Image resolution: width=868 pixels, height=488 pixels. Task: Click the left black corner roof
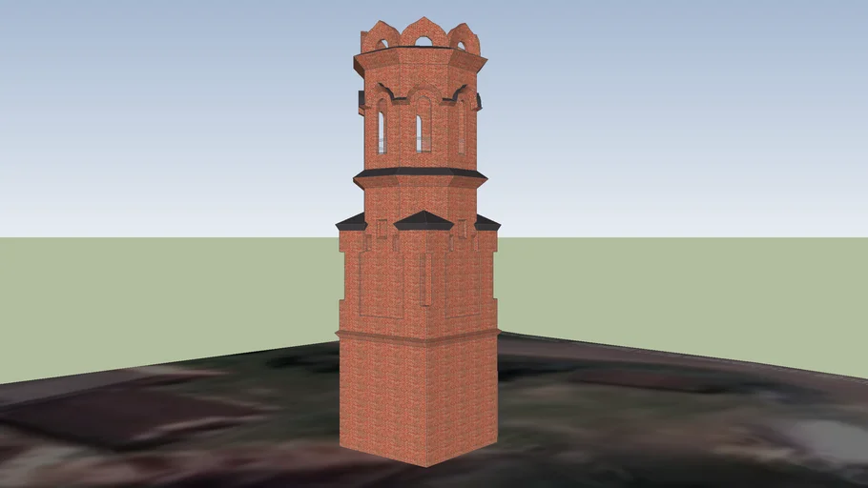tap(352, 222)
